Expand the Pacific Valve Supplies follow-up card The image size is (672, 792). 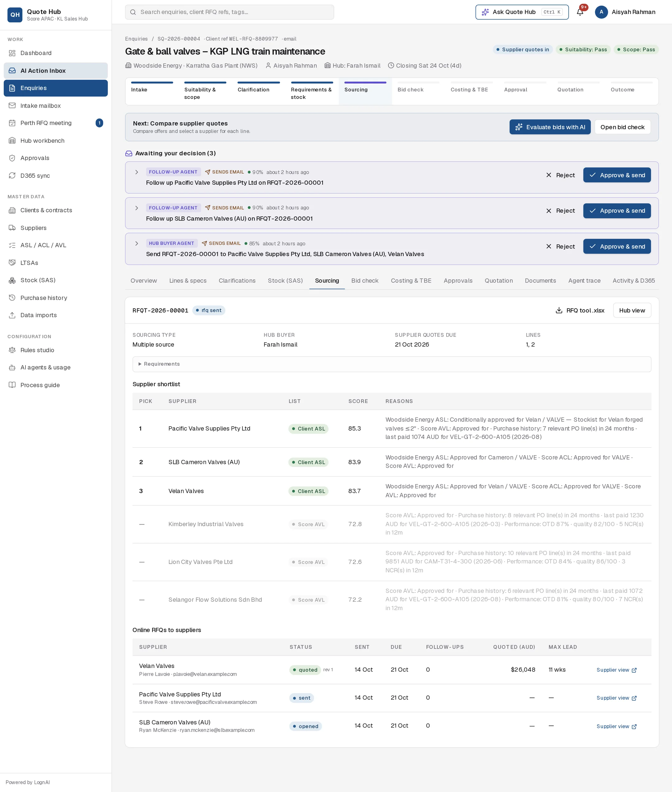pos(136,172)
